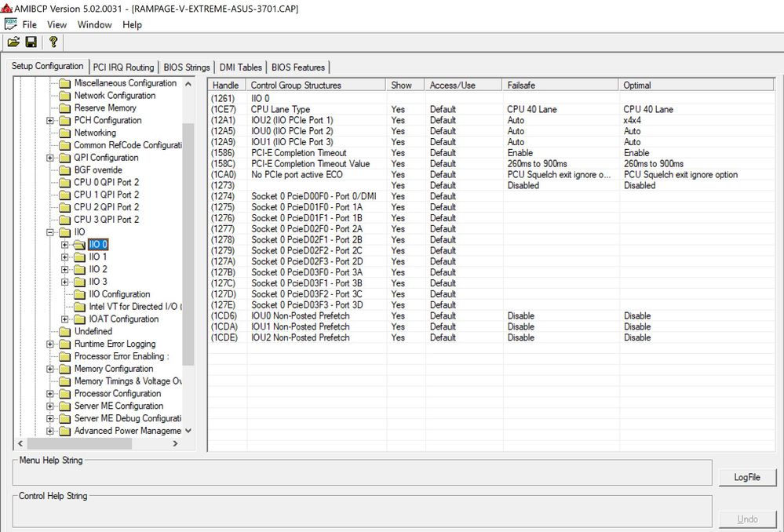Expand the Runtime Error Logging node
This screenshot has height=532, width=784.
(x=49, y=344)
